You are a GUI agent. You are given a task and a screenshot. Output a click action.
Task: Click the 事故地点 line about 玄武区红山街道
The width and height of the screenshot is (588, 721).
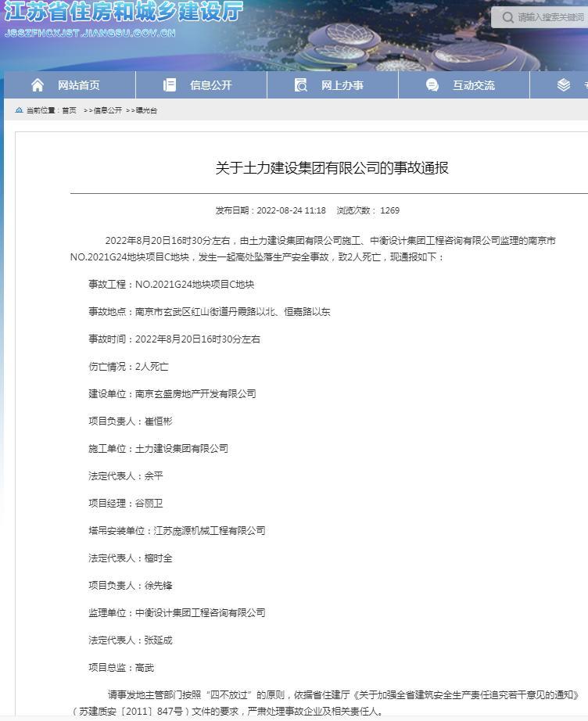(x=210, y=312)
